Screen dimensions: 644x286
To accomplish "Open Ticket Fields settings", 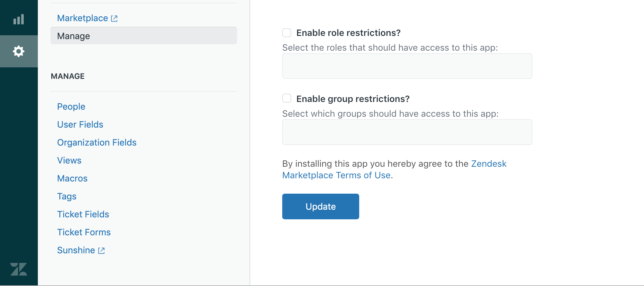I will (83, 214).
